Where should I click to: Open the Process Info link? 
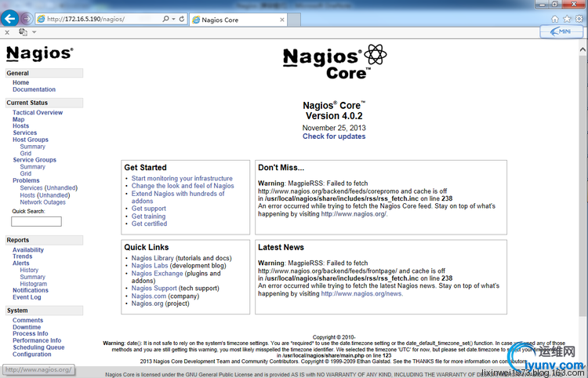click(x=31, y=333)
